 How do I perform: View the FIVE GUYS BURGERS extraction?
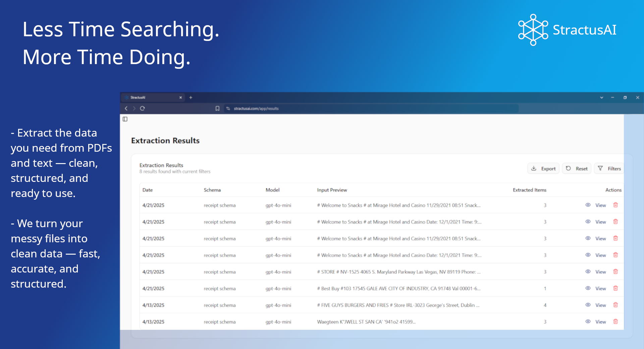click(x=600, y=305)
